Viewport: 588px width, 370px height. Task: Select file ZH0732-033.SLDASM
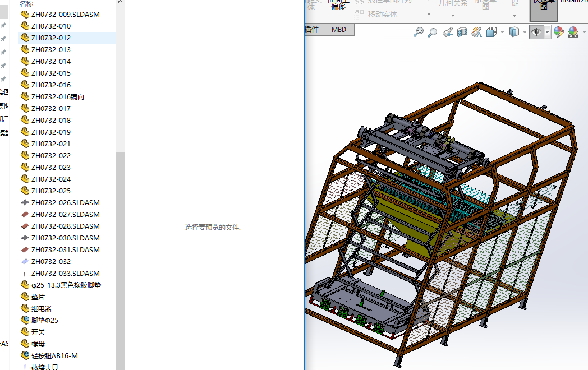click(x=65, y=273)
